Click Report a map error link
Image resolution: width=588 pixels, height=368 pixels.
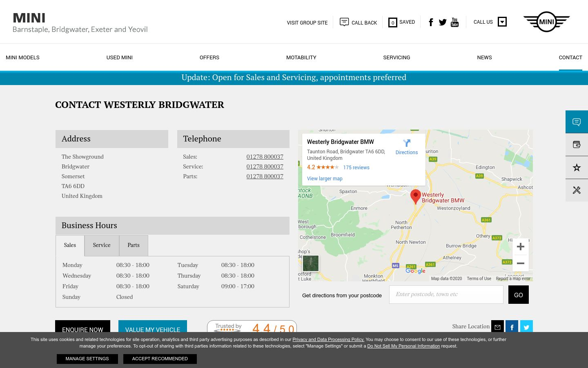click(513, 278)
